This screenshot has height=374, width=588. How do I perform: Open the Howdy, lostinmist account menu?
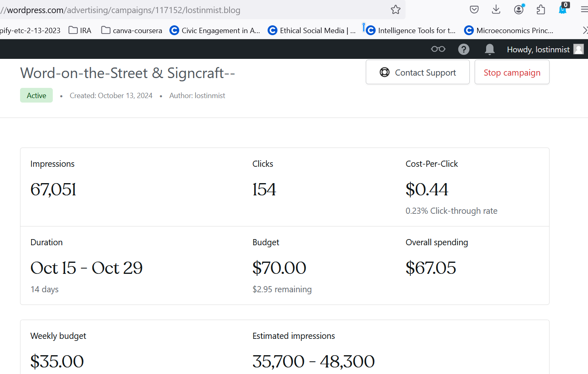pos(538,49)
